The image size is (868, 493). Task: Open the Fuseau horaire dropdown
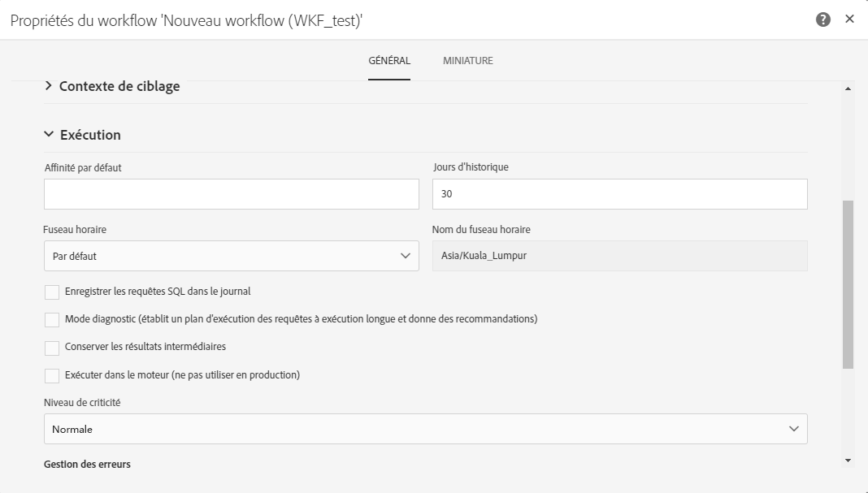point(231,256)
